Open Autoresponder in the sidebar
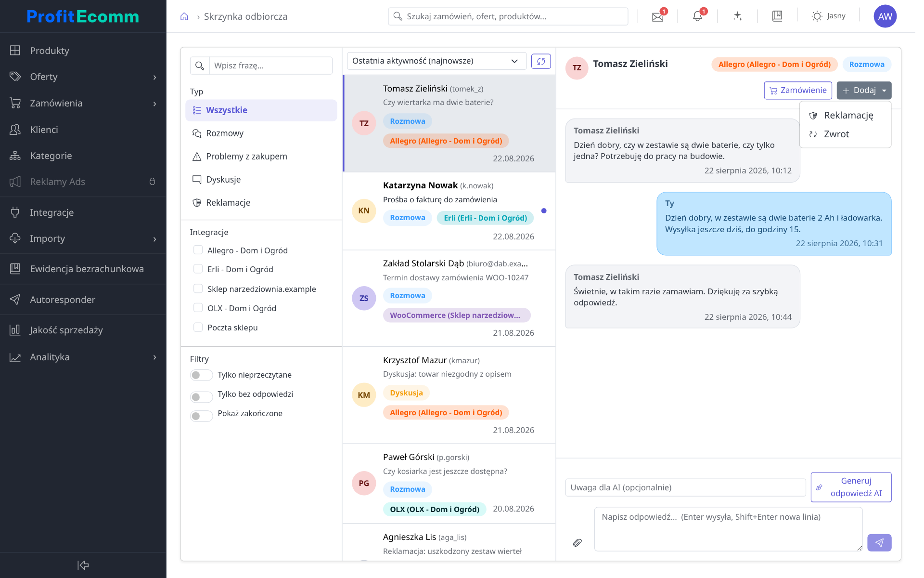Image resolution: width=924 pixels, height=578 pixels. tap(83, 300)
